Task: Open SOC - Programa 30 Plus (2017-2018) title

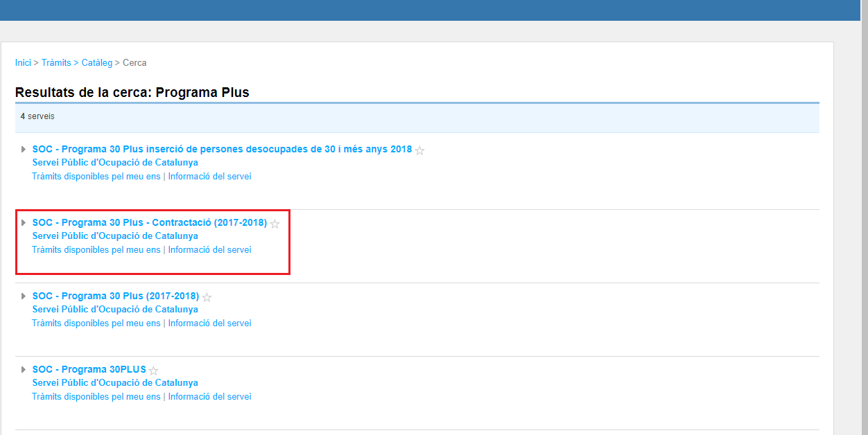Action: (x=115, y=296)
